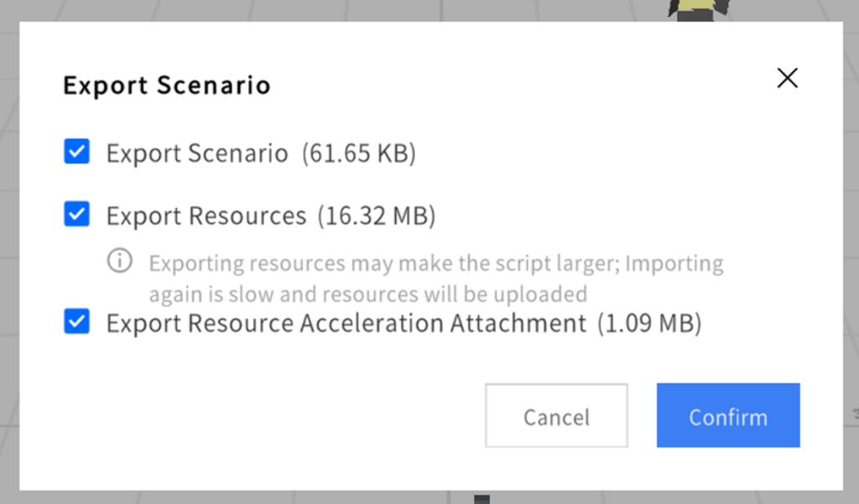Click the 61.65 KB size text
Viewport: 859px width, 504px height.
359,153
